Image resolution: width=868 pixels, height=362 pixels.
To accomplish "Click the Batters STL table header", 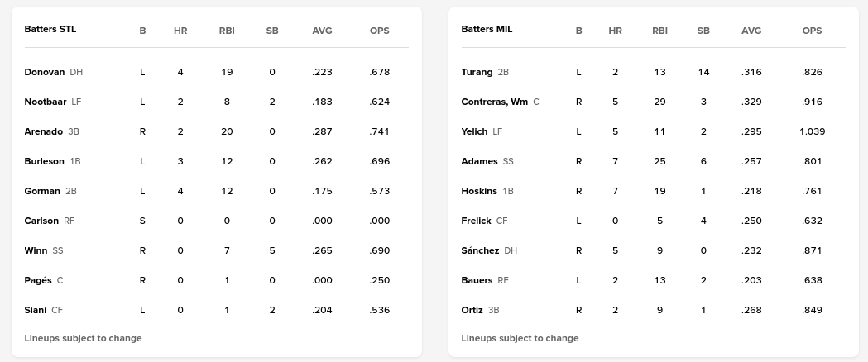I will pyautogui.click(x=50, y=29).
